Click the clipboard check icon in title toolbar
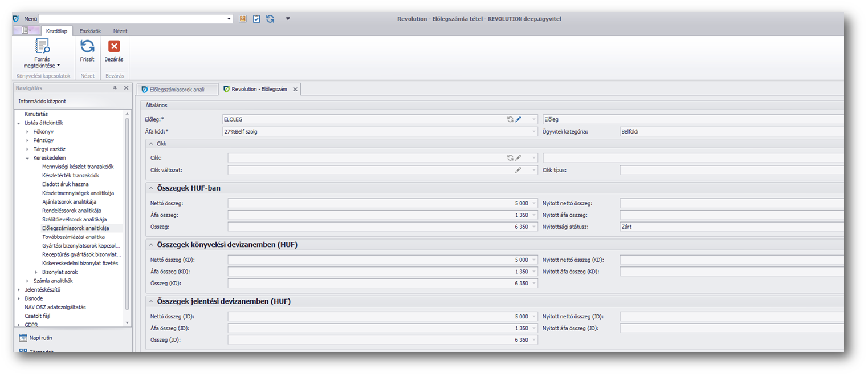 pyautogui.click(x=256, y=19)
